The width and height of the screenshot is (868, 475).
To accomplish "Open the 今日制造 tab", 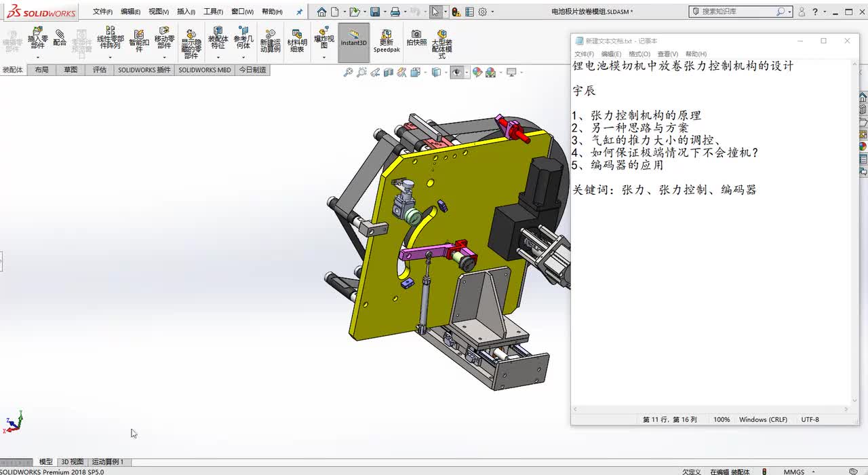I will [x=252, y=70].
